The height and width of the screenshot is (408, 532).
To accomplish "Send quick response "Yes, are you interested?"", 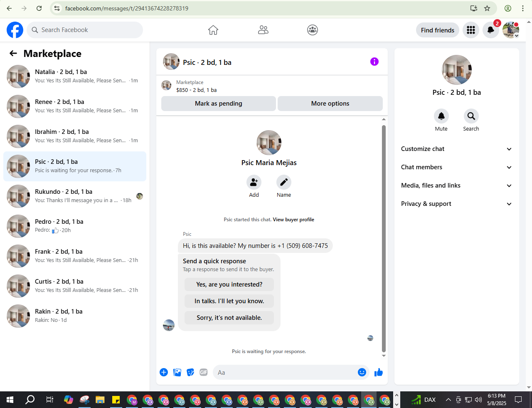I will [229, 284].
